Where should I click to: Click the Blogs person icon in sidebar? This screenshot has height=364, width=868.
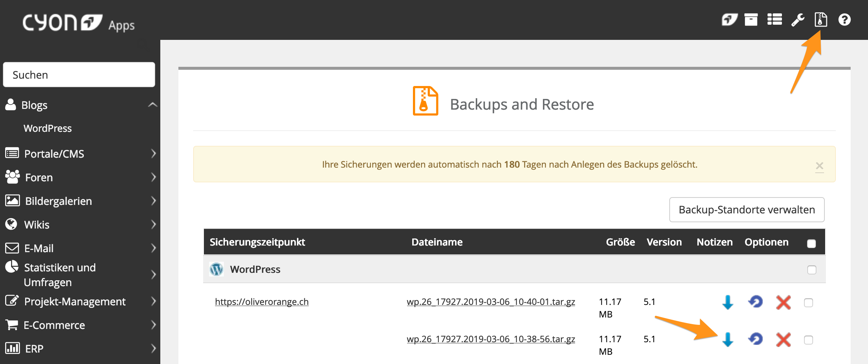point(11,104)
